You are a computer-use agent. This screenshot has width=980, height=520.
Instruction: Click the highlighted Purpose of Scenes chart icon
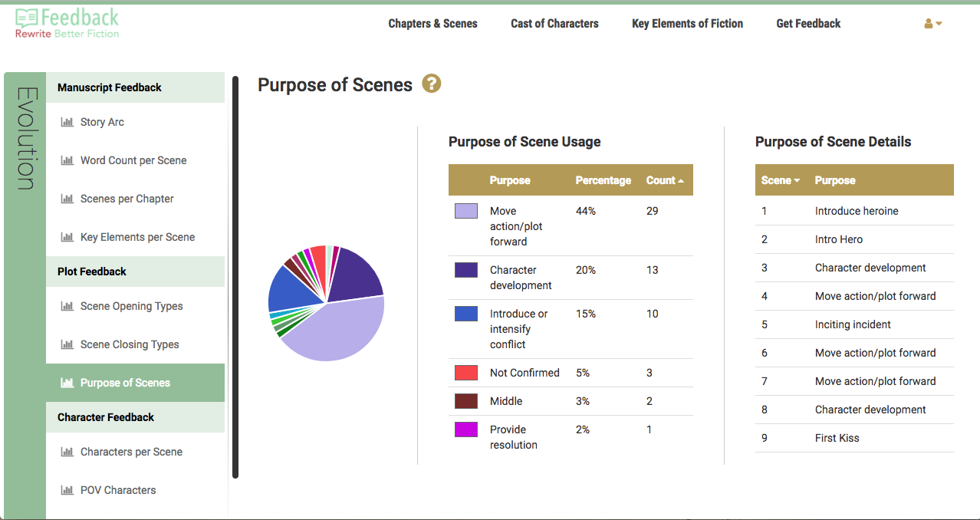[68, 382]
